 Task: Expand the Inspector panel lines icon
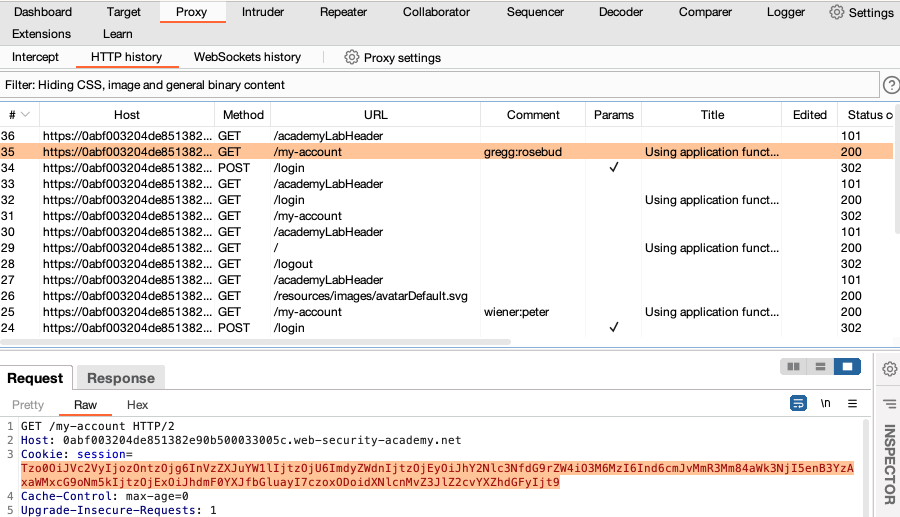click(890, 404)
